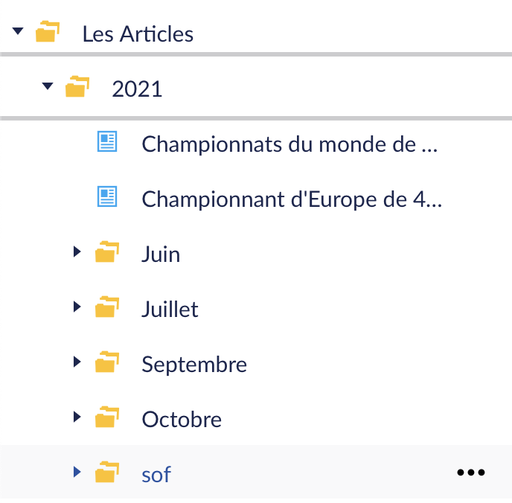Click the Septembre folder icon
The image size is (512, 503).
(107, 362)
